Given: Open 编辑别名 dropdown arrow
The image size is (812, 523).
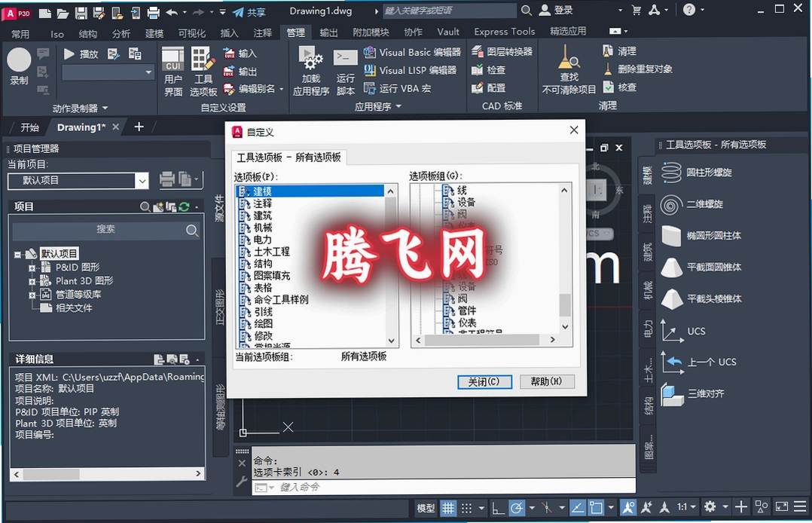Looking at the screenshot, I should click(x=282, y=89).
